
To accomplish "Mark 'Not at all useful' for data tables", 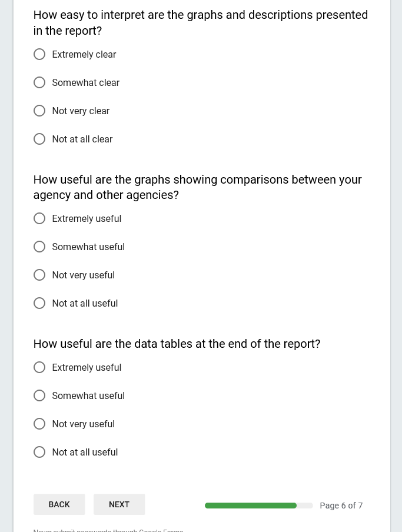I will tap(39, 453).
